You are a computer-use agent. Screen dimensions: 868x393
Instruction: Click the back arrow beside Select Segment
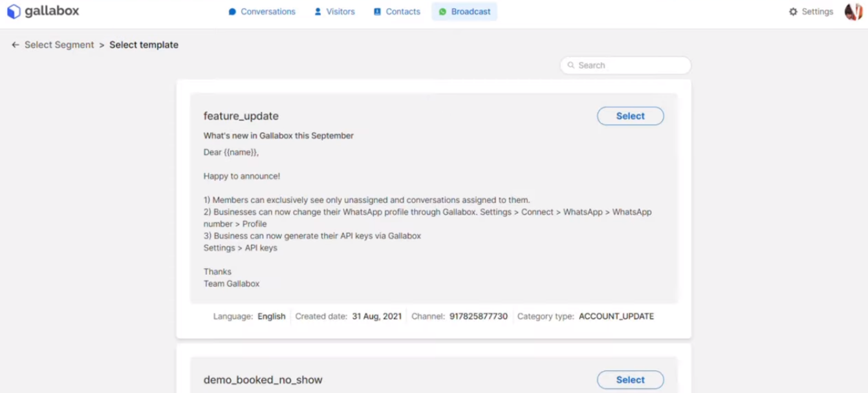tap(16, 45)
